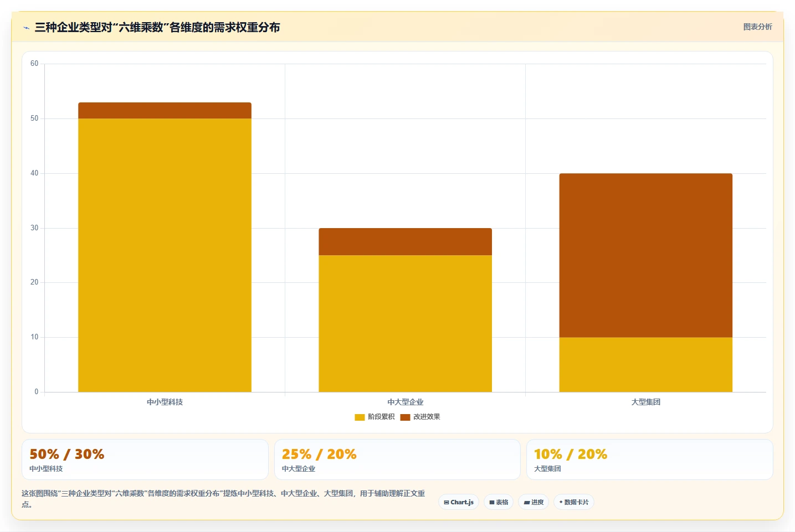Click the 中小型科技 x-axis label
795x532 pixels.
[x=165, y=402]
